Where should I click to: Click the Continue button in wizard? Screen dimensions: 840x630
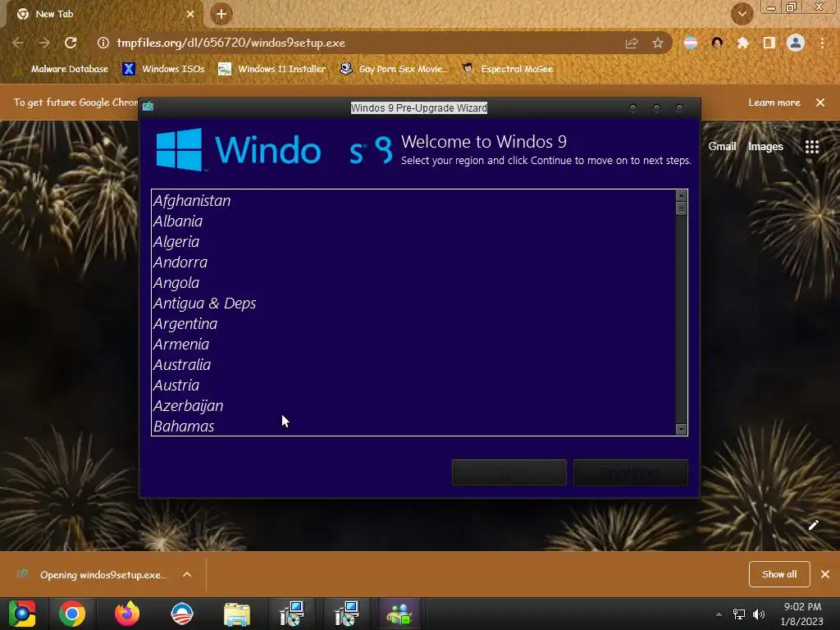(631, 472)
